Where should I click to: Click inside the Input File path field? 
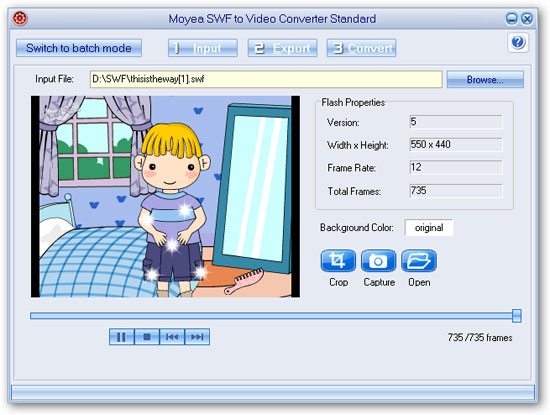pos(266,79)
